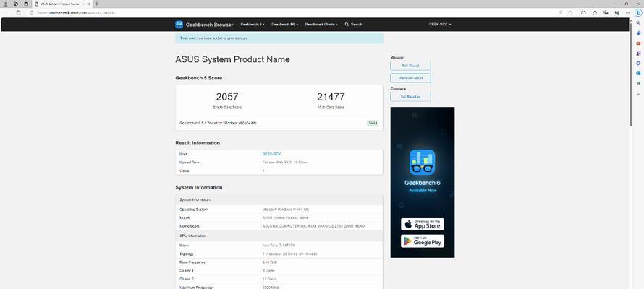Open a new tab with plus icon
Viewport: 644px width, 289px height.
click(x=96, y=4)
